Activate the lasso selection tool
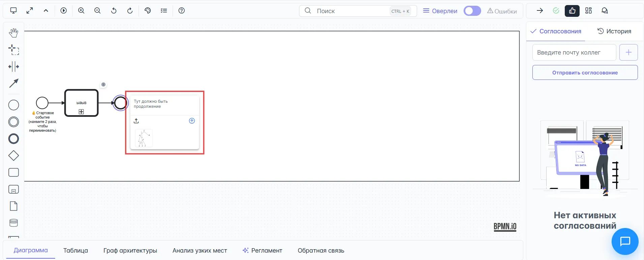 pyautogui.click(x=13, y=50)
